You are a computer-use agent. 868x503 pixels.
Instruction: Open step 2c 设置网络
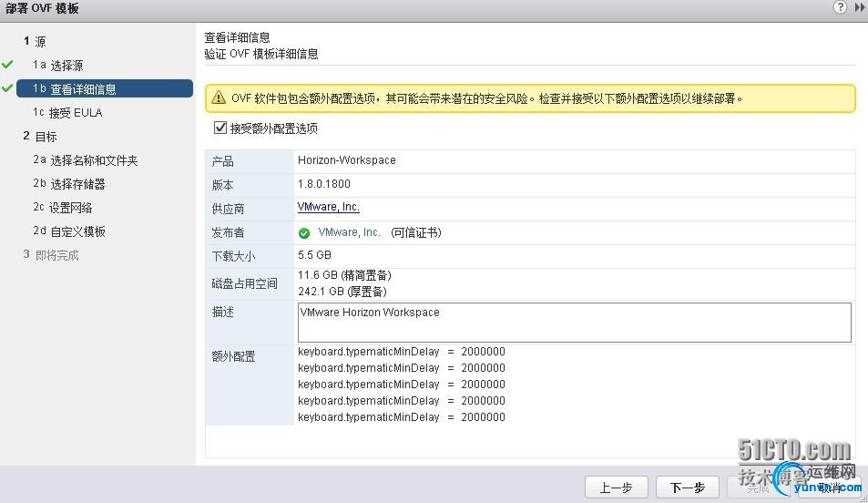63,208
